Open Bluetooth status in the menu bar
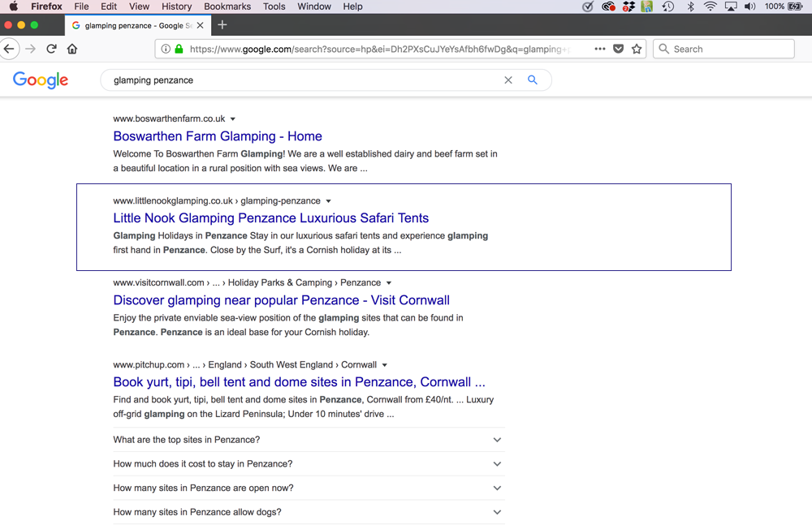The image size is (812, 525). point(690,6)
